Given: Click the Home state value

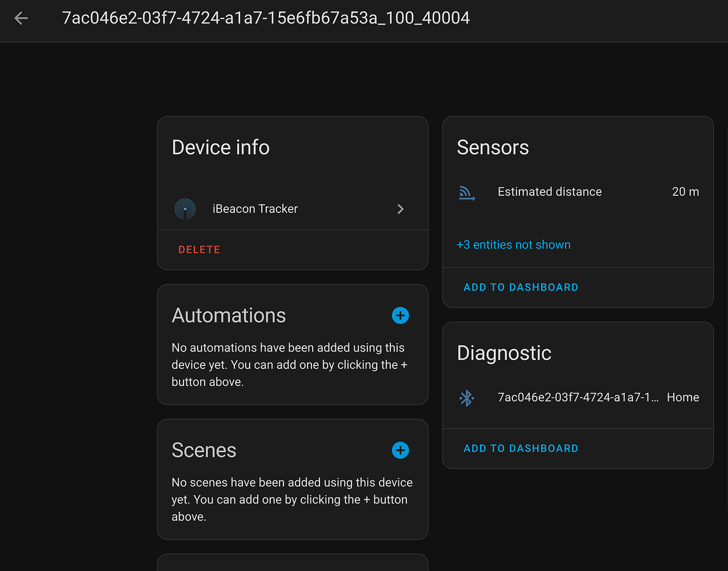Looking at the screenshot, I should [x=683, y=397].
